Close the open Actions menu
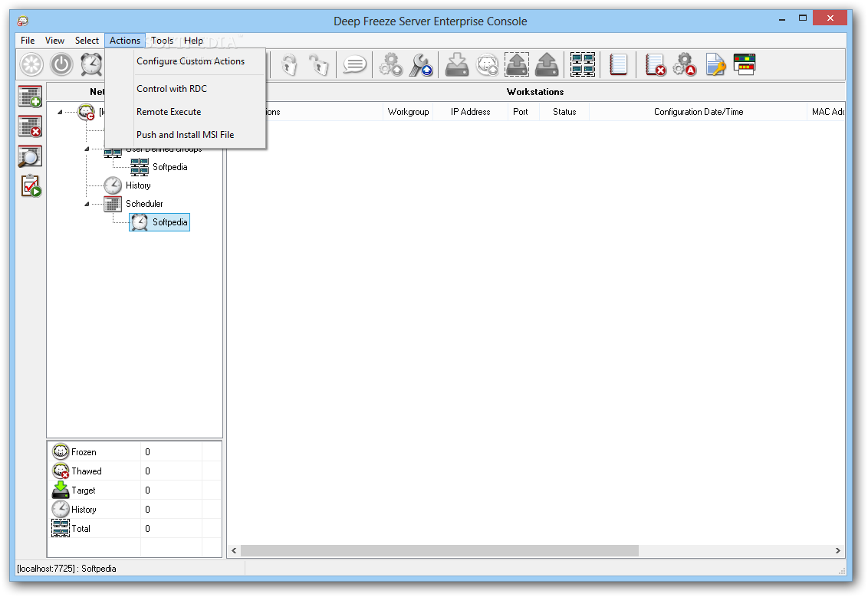The height and width of the screenshot is (597, 868). 124,41
